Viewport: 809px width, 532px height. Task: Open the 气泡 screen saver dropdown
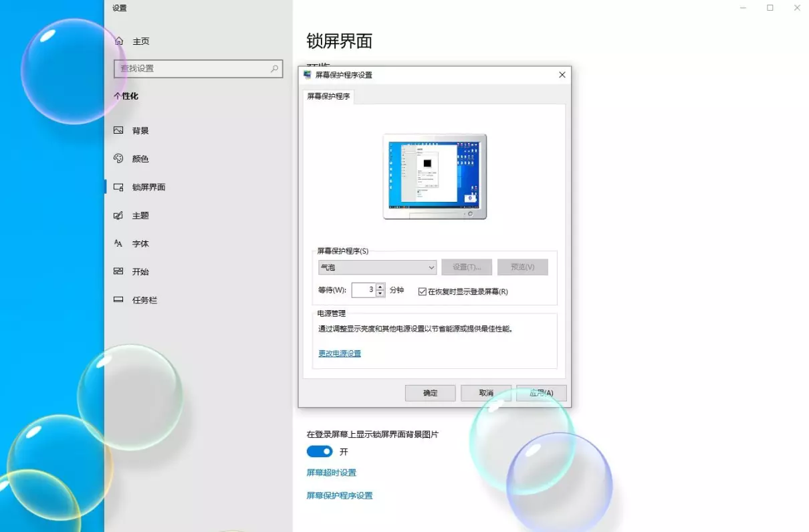coord(378,267)
